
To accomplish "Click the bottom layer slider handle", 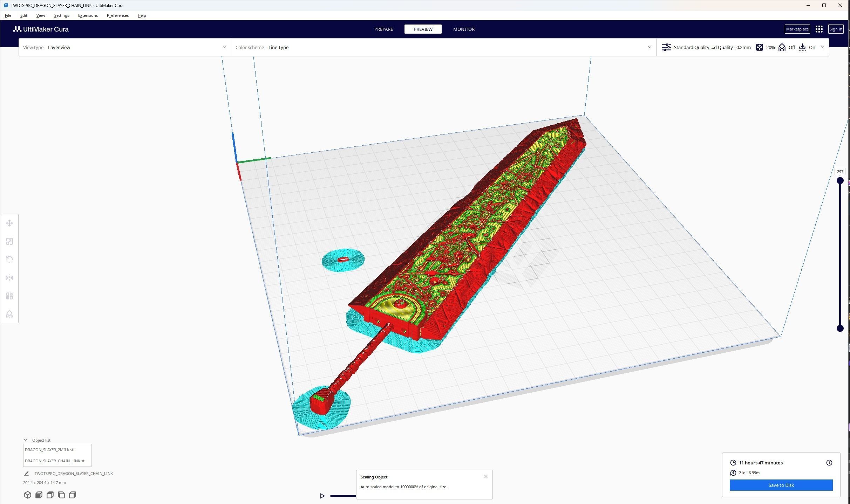I will pos(840,328).
